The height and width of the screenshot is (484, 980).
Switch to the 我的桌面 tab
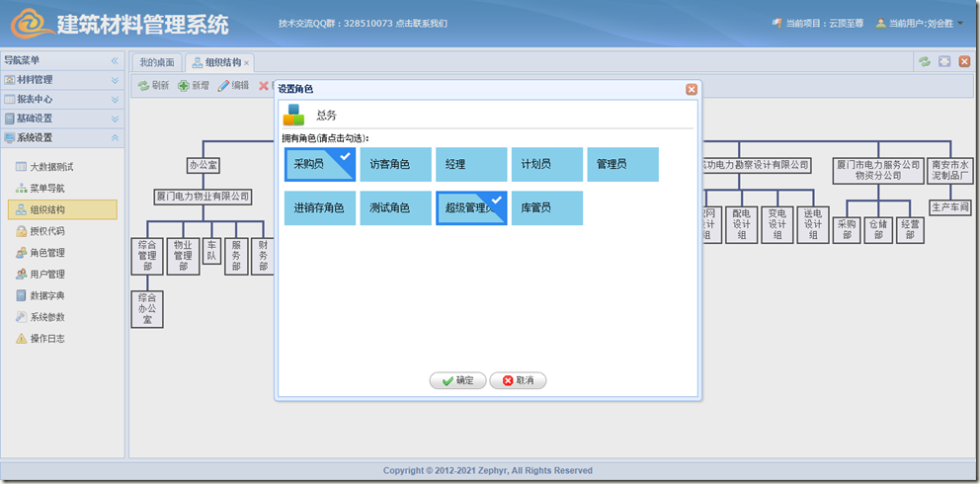click(156, 62)
